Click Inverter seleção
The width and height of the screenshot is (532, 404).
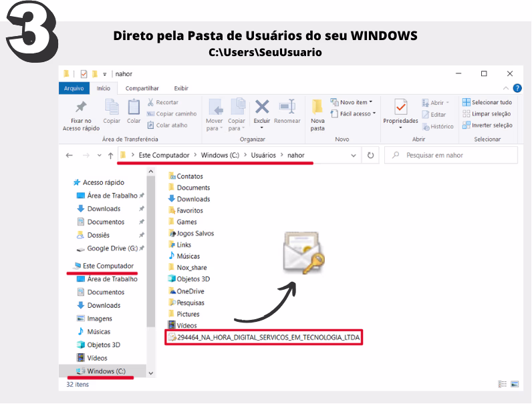click(487, 125)
